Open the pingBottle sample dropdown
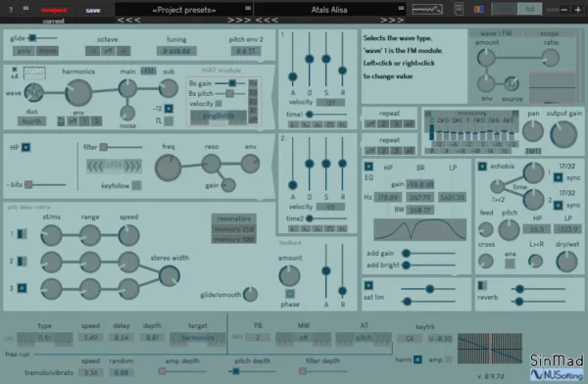Image resolution: width=588 pixels, height=384 pixels. 219,117
